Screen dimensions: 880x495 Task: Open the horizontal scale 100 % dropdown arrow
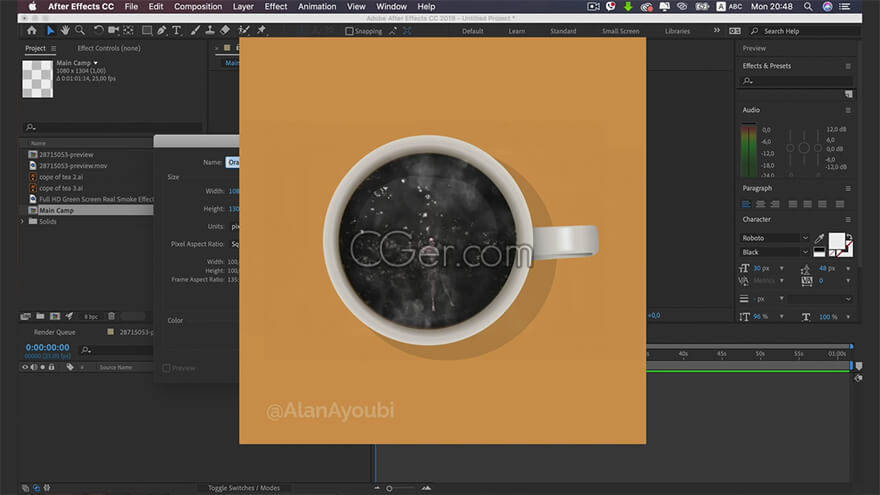[848, 317]
